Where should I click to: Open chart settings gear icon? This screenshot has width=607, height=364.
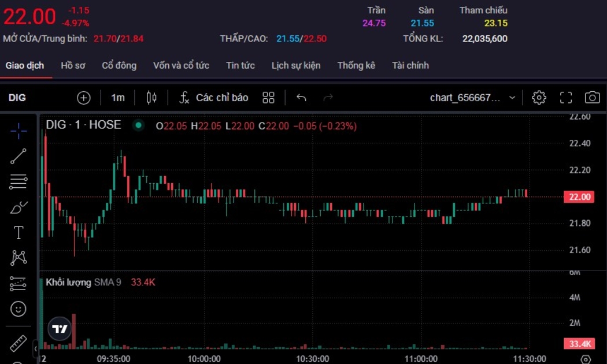[539, 98]
